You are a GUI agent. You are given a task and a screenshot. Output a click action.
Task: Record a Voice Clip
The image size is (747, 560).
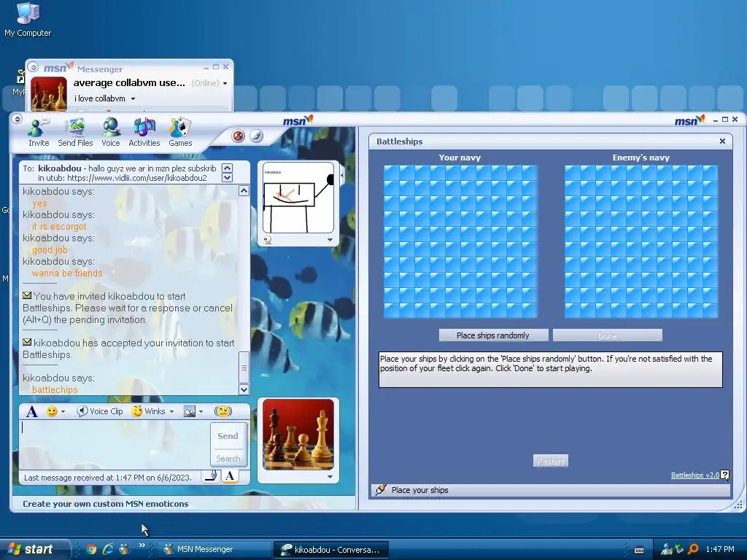(x=100, y=411)
